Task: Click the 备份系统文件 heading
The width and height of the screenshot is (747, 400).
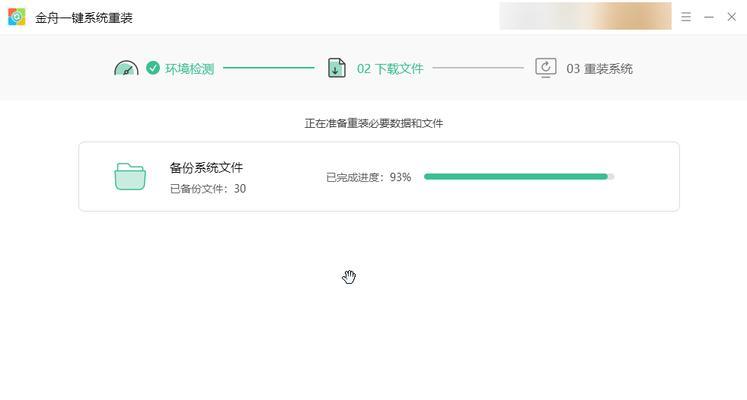Action: coord(206,167)
